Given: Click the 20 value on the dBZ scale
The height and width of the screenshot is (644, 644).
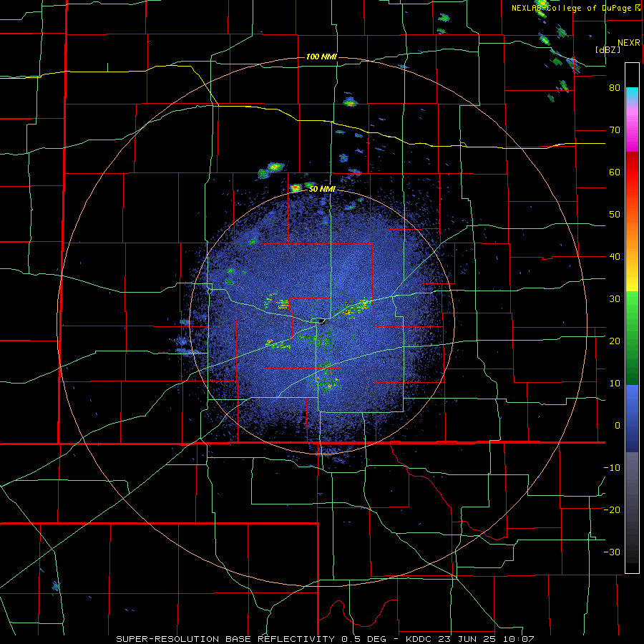Looking at the screenshot, I should (615, 341).
